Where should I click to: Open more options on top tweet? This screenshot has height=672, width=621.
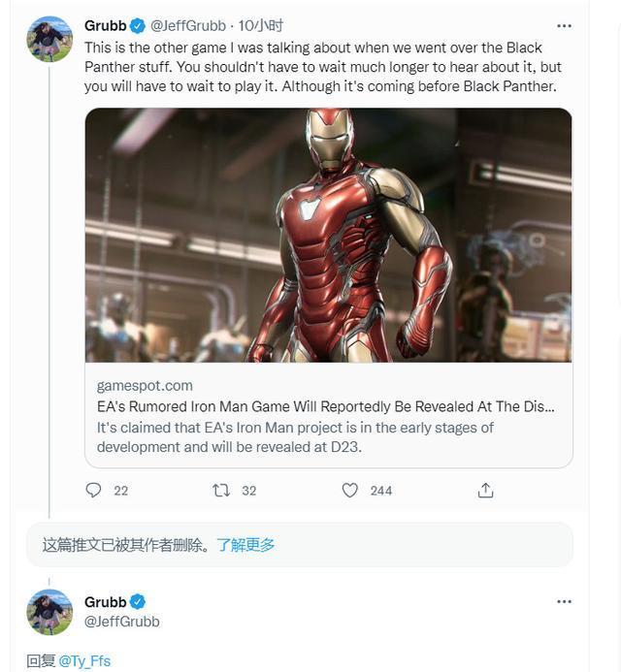pyautogui.click(x=564, y=26)
